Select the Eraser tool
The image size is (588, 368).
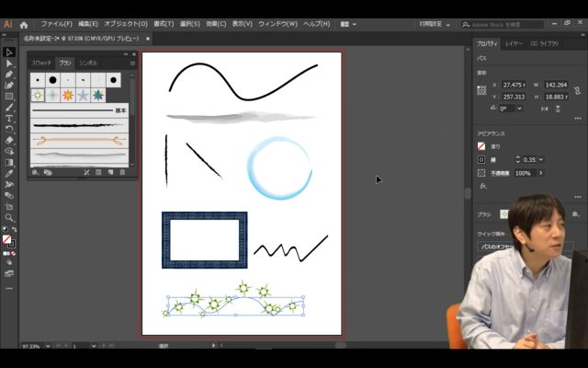[9, 140]
